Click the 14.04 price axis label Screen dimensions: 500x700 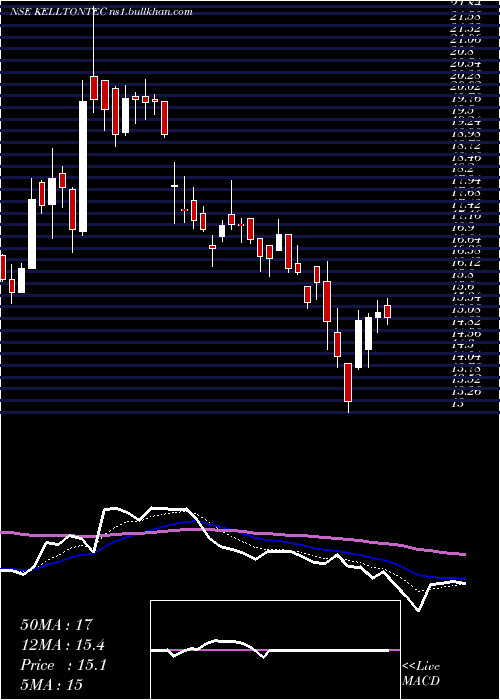pos(466,357)
